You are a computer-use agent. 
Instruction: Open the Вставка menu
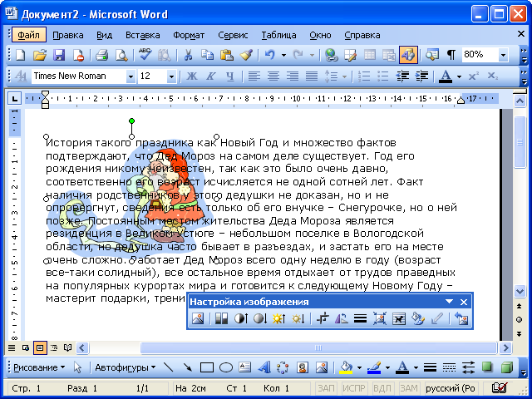pyautogui.click(x=142, y=35)
